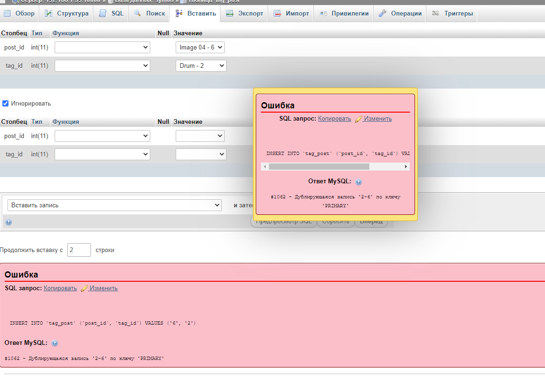Click '#1062' error message in the popup
The height and width of the screenshot is (392, 545).
click(335, 201)
